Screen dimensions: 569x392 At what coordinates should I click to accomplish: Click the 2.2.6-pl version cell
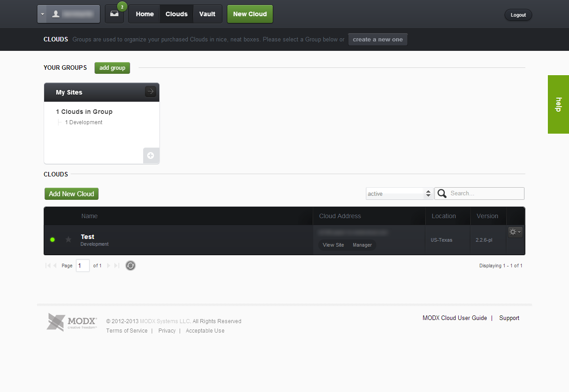[484, 240]
